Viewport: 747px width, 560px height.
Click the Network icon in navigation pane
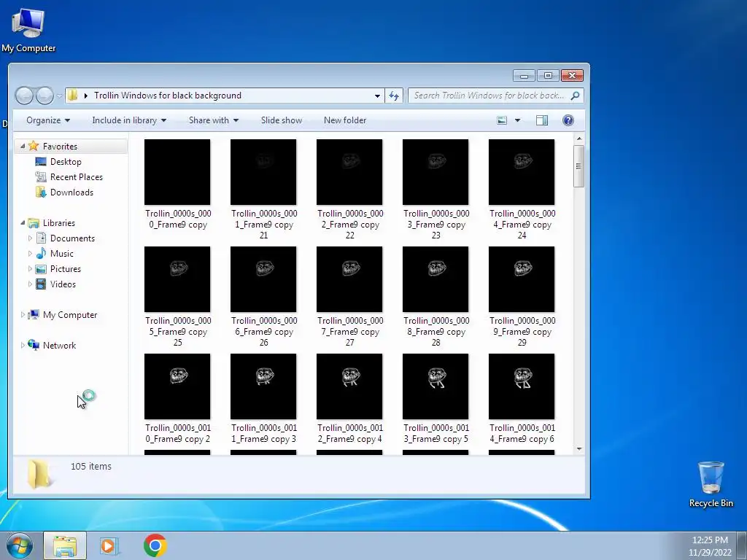[34, 345]
